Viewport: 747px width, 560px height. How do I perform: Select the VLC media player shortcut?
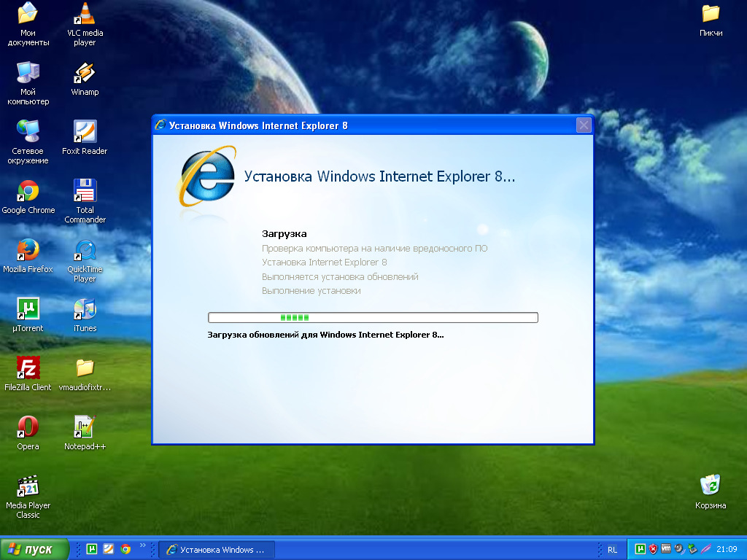click(x=85, y=24)
